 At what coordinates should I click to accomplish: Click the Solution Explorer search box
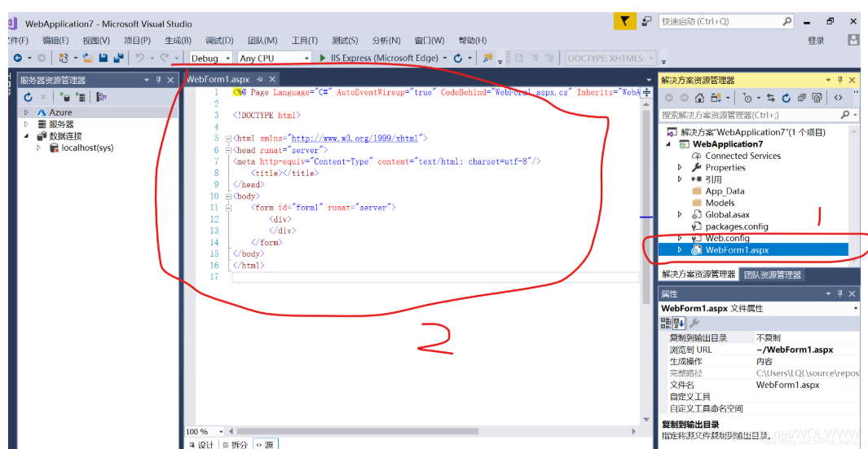point(759,115)
